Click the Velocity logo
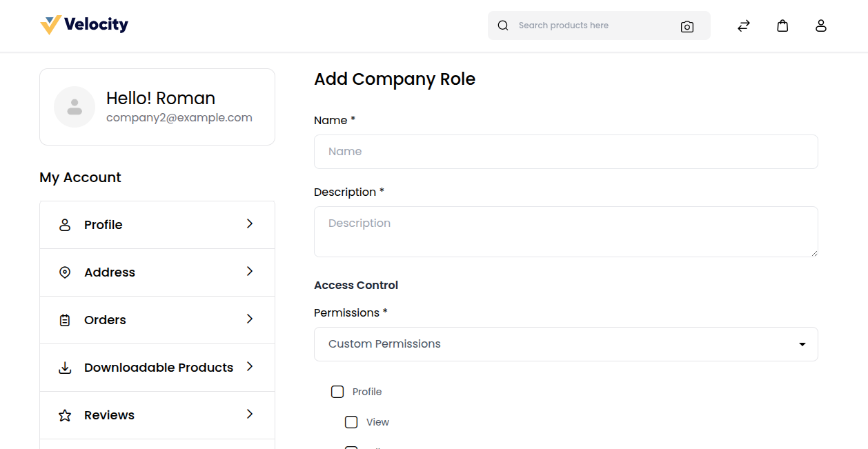 (84, 25)
